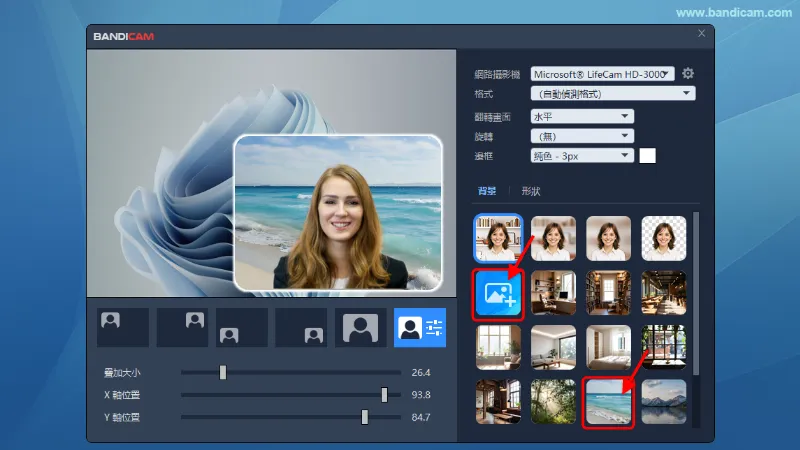The width and height of the screenshot is (800, 450).
Task: Pick the long cafe table background
Action: click(664, 293)
